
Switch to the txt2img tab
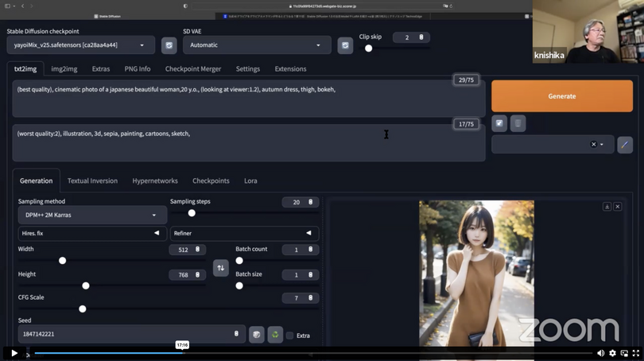coord(25,69)
